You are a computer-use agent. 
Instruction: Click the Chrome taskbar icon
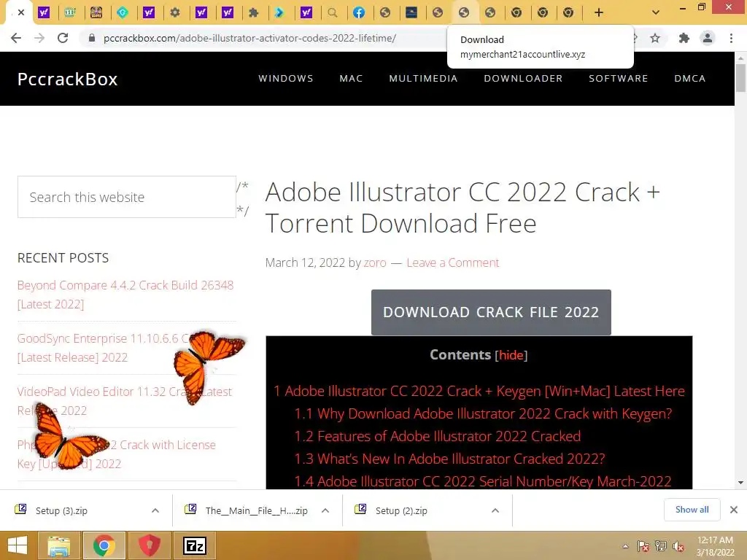pyautogui.click(x=104, y=545)
